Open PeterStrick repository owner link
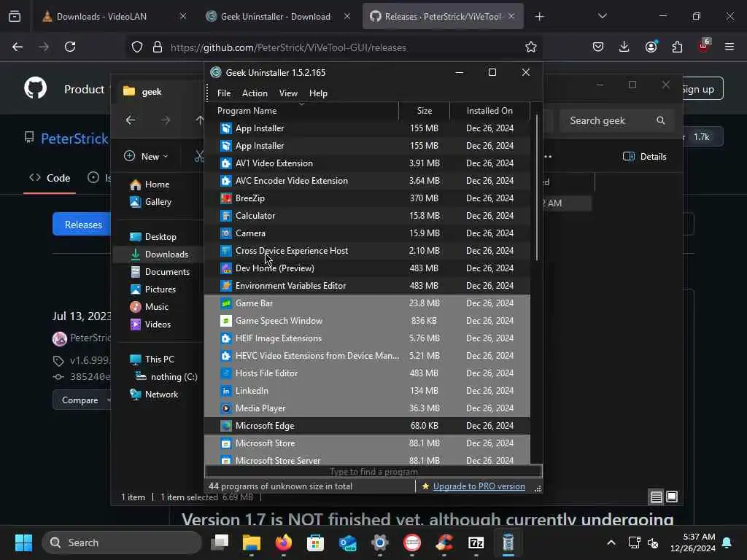This screenshot has height=560, width=747. (x=74, y=139)
